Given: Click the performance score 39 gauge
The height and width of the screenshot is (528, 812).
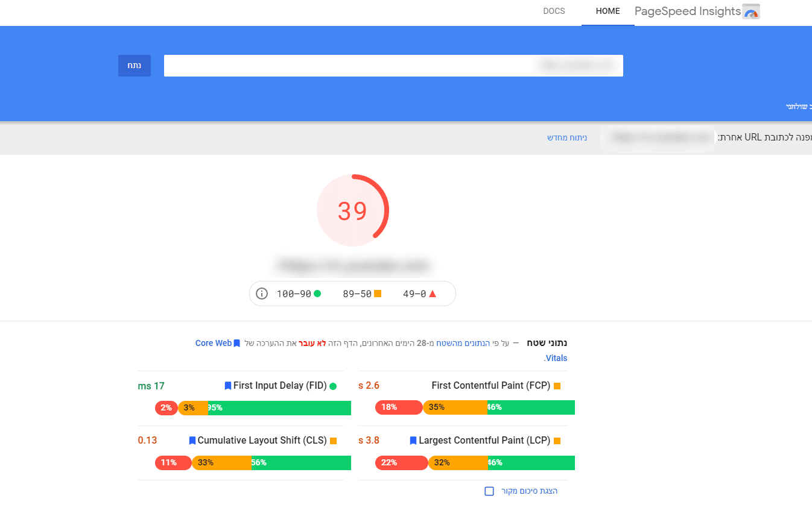Looking at the screenshot, I should [352, 211].
